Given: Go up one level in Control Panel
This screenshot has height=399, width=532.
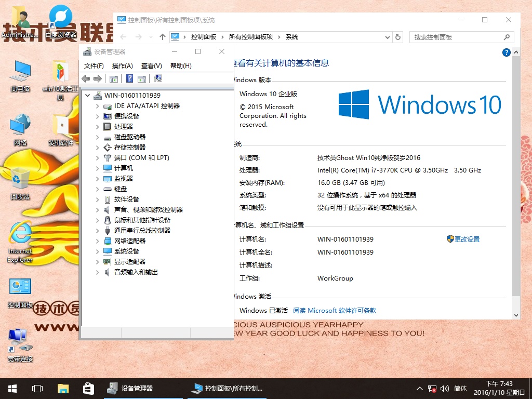Looking at the screenshot, I should pos(163,37).
